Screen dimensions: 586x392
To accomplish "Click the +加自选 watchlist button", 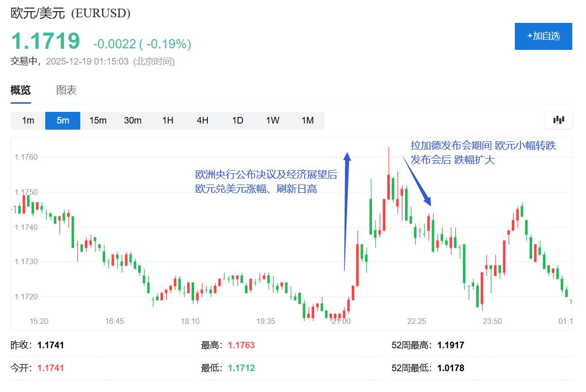I will point(543,36).
